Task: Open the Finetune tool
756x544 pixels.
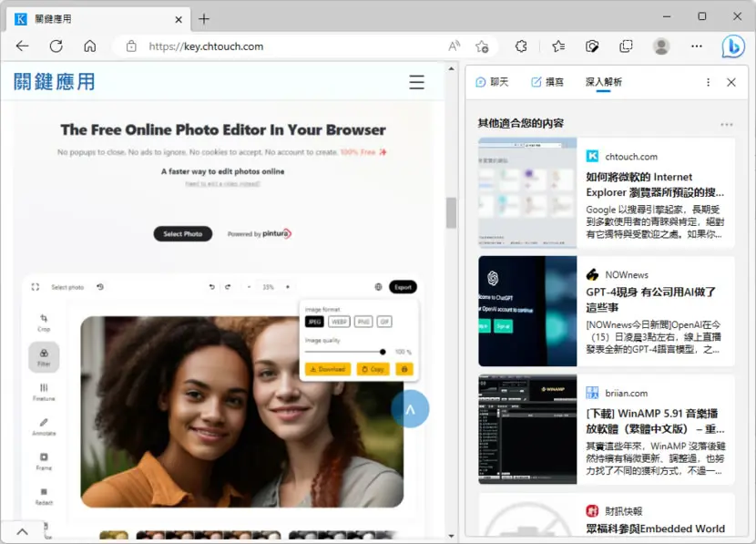Action: 44,392
